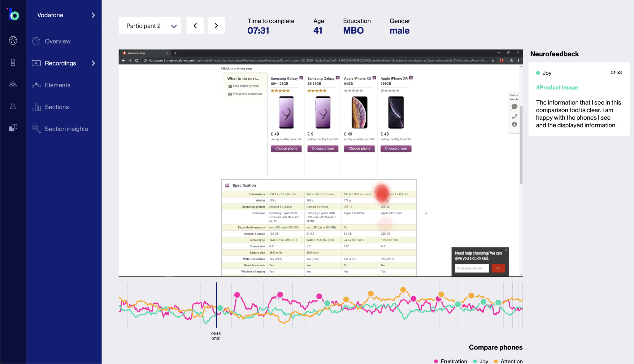Click browser forward arrow in recording
This screenshot has width=634, height=364.
pyautogui.click(x=130, y=61)
